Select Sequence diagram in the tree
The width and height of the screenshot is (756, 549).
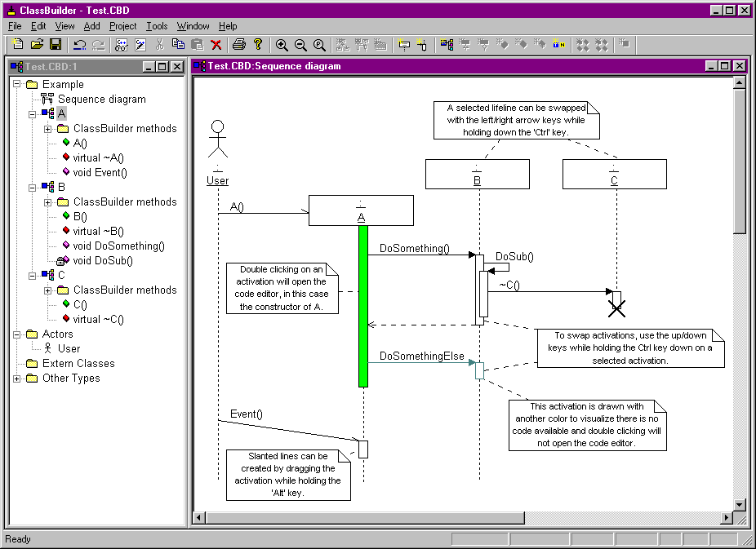point(102,100)
